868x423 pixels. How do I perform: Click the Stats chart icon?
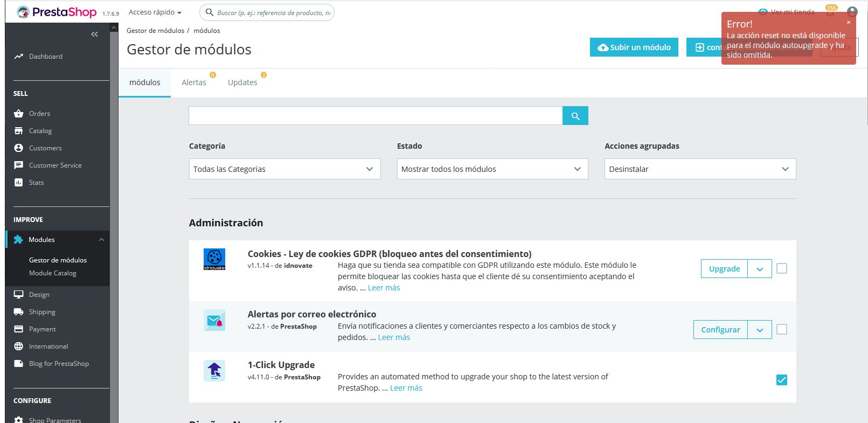[x=19, y=182]
